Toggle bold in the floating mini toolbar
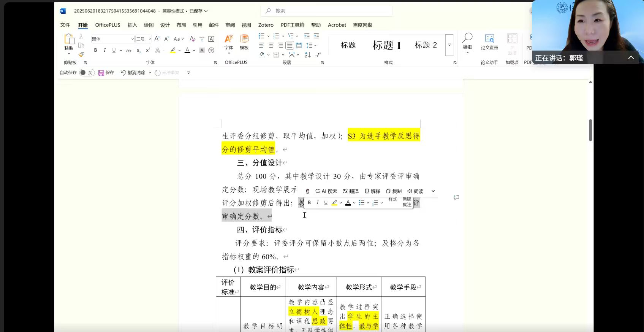 click(309, 203)
